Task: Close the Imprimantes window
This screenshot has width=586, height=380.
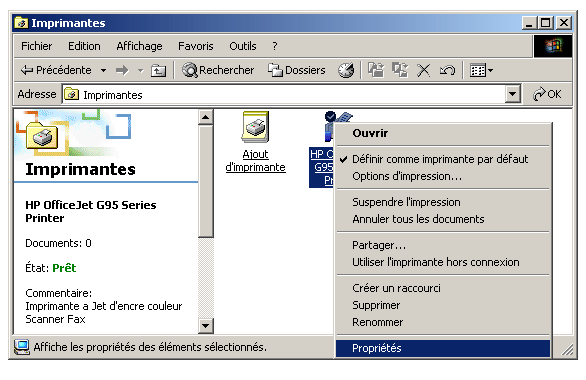Action: [x=564, y=23]
